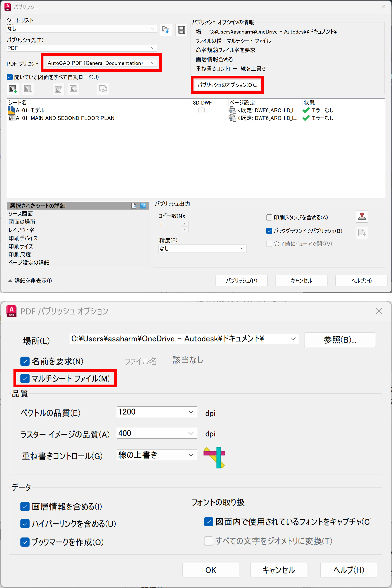Click the AutoCAD logo in PDF パブリッシュ オプション title
The width and height of the screenshot is (392, 588).
point(11,311)
